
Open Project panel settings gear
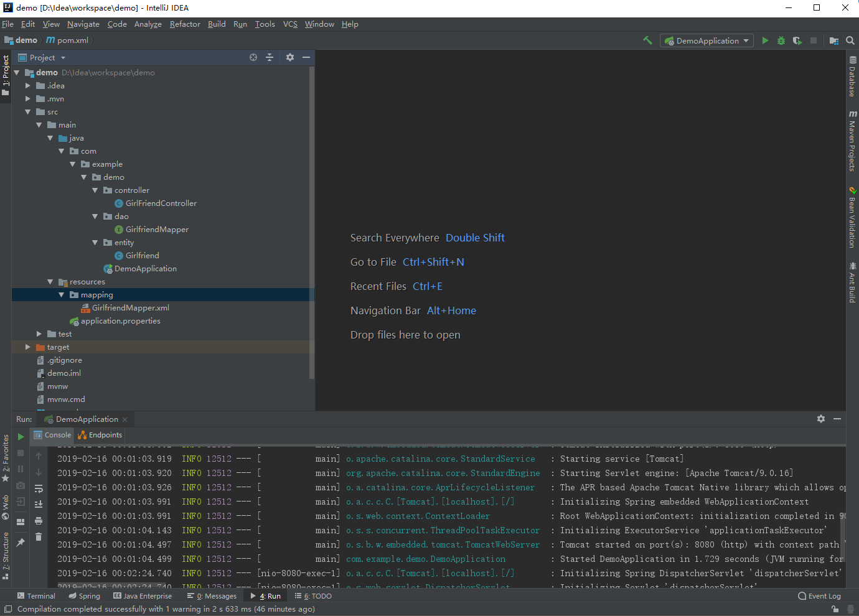click(290, 57)
